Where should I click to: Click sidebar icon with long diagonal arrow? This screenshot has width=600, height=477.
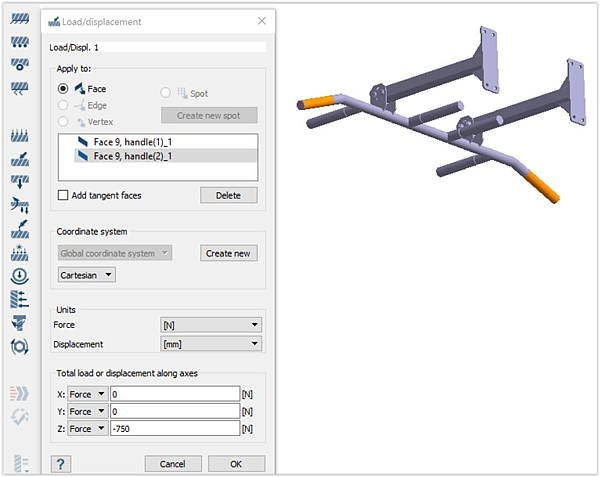[20, 229]
